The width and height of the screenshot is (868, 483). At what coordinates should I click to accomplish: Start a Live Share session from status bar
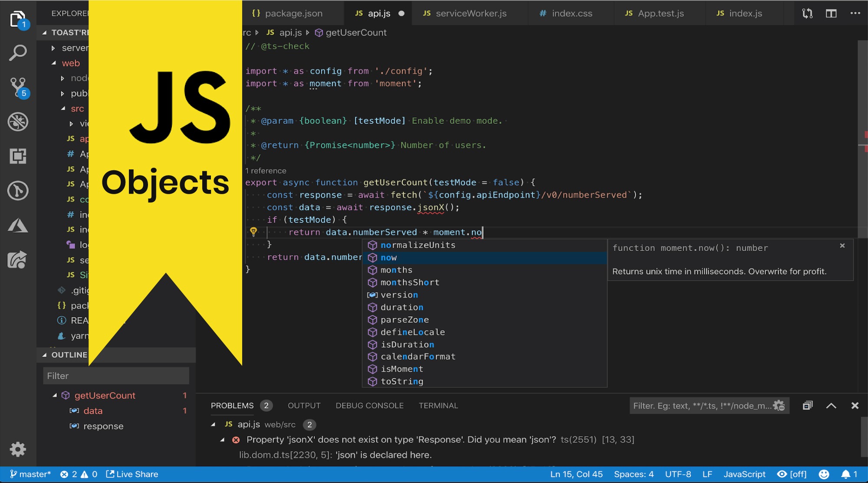[132, 474]
